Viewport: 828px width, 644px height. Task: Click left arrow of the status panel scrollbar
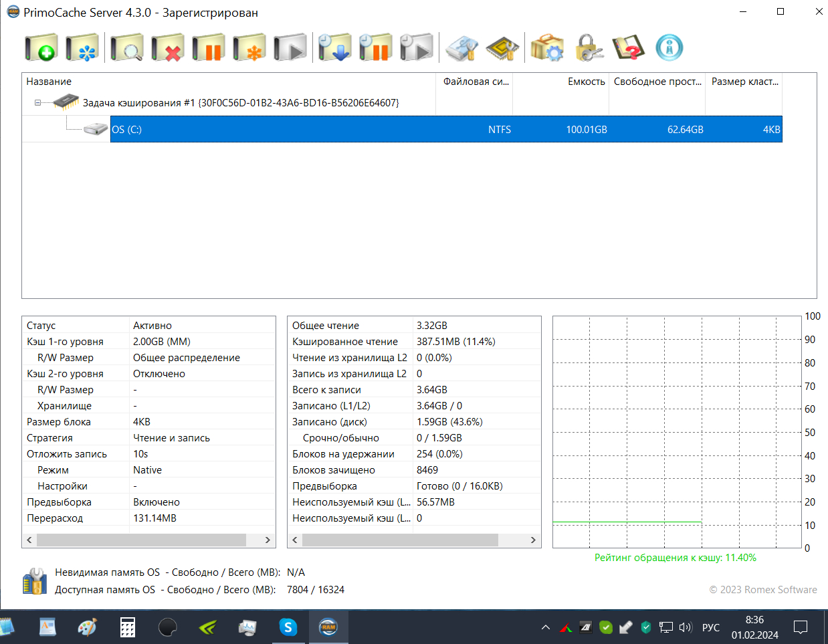[29, 540]
